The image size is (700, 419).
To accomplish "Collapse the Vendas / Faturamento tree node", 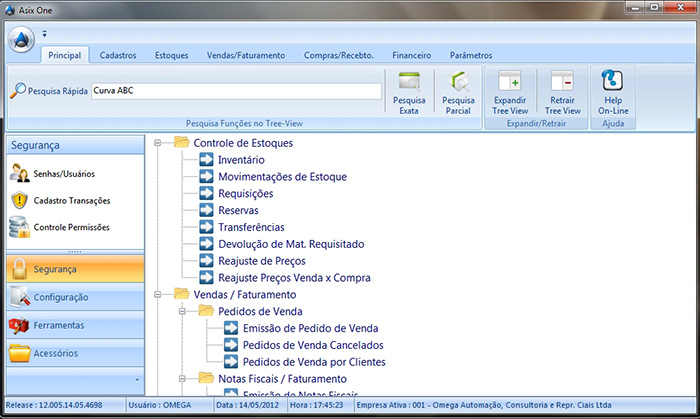I will coord(158,295).
